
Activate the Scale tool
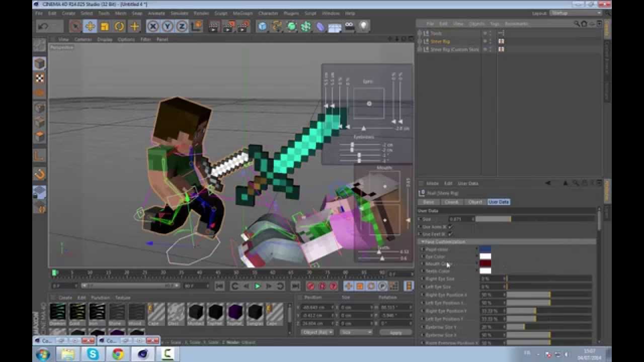pyautogui.click(x=105, y=26)
